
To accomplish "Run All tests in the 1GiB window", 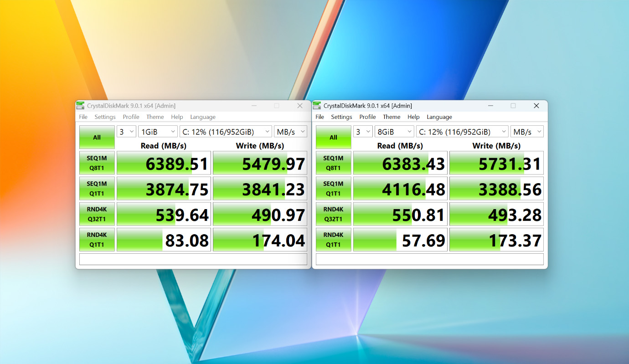I will tap(97, 137).
